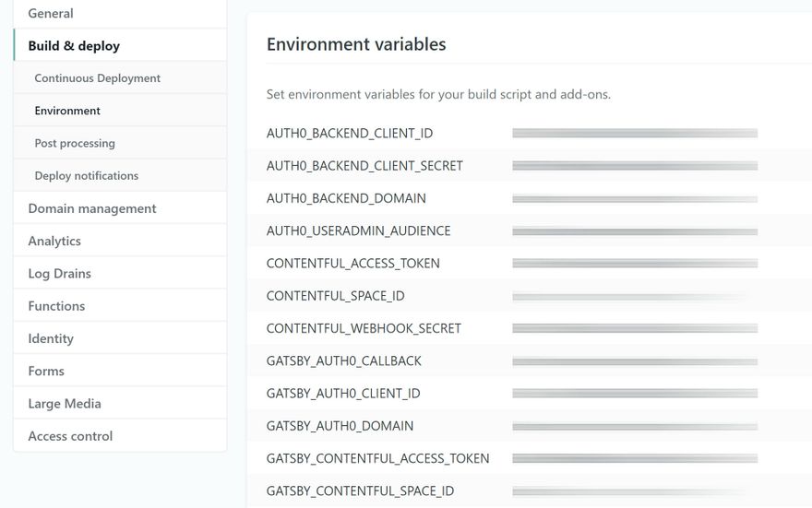Select Build & deploy in sidebar
812x508 pixels.
point(74,46)
